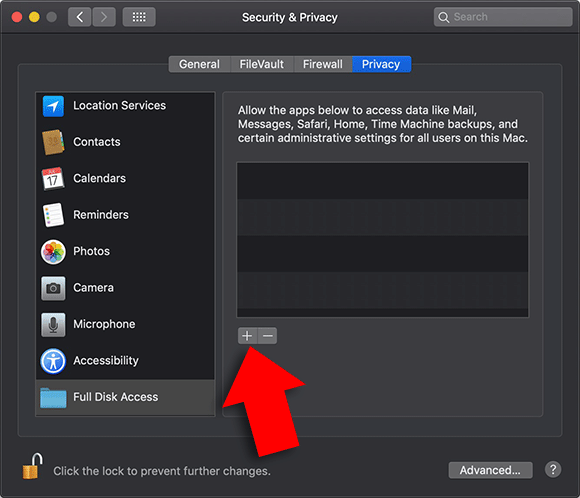Go back with the left chevron
Screen dimensions: 580x498
pos(80,17)
